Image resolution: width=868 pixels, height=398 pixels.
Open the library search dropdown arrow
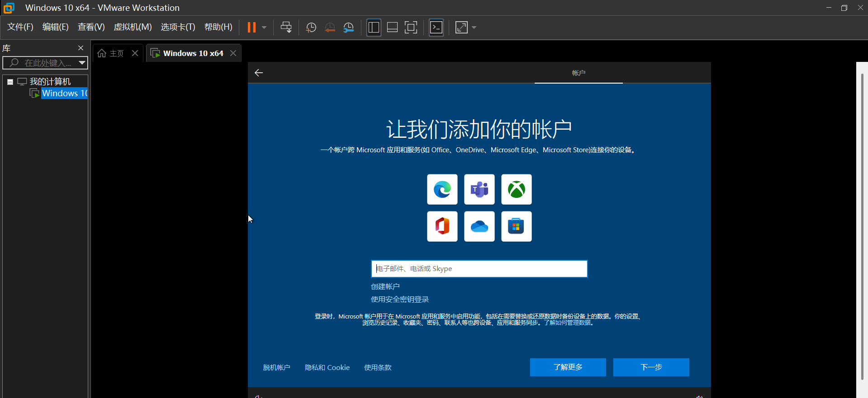pyautogui.click(x=82, y=63)
